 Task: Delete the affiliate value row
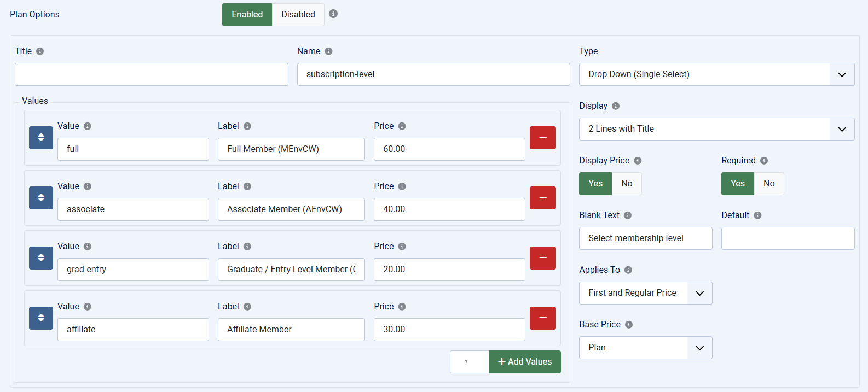point(542,318)
